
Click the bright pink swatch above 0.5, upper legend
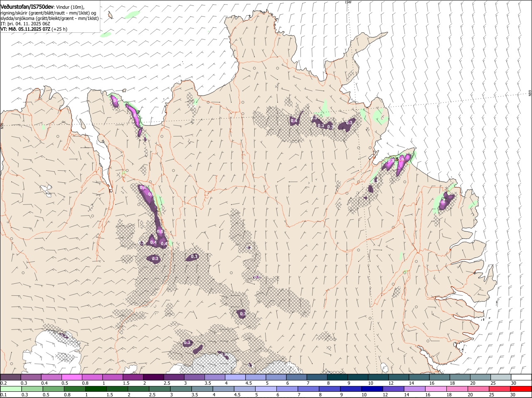click(71, 377)
